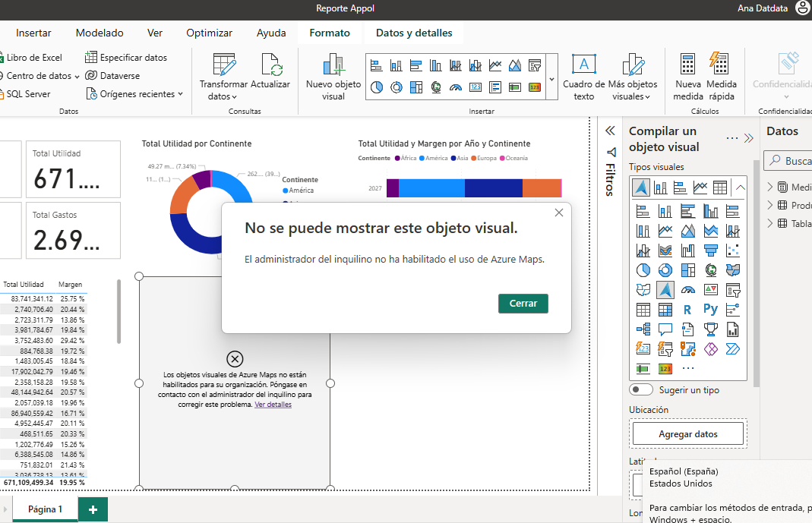The width and height of the screenshot is (812, 523).
Task: Collapse the visual types gallery chevron
Action: point(741,187)
